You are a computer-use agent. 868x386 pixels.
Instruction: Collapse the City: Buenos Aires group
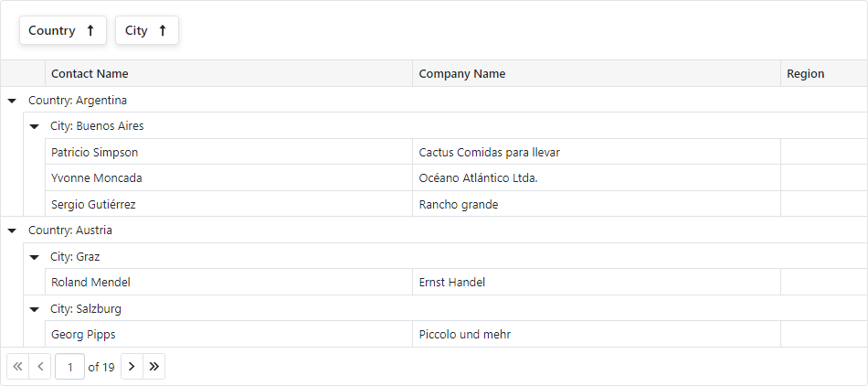coord(35,126)
